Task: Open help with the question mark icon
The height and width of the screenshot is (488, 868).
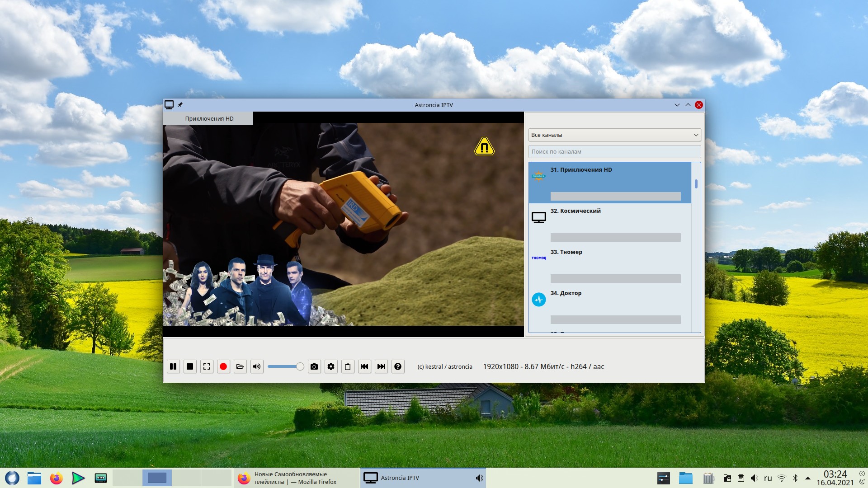Action: pos(398,366)
